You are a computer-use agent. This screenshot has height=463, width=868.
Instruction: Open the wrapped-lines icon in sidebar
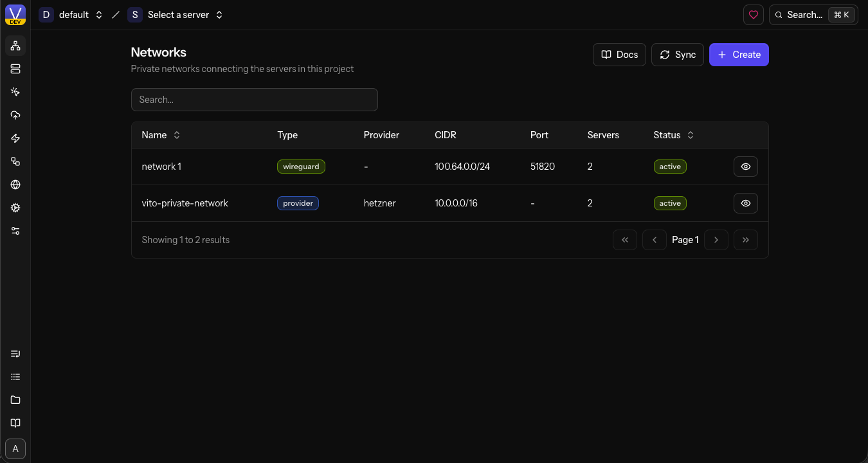15,354
